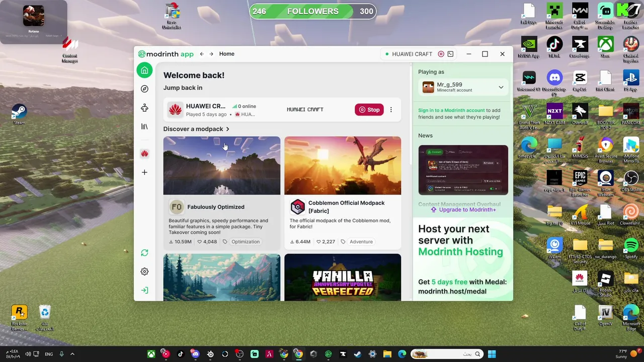
Task: Stop running instance from title bar icon
Action: point(441,54)
